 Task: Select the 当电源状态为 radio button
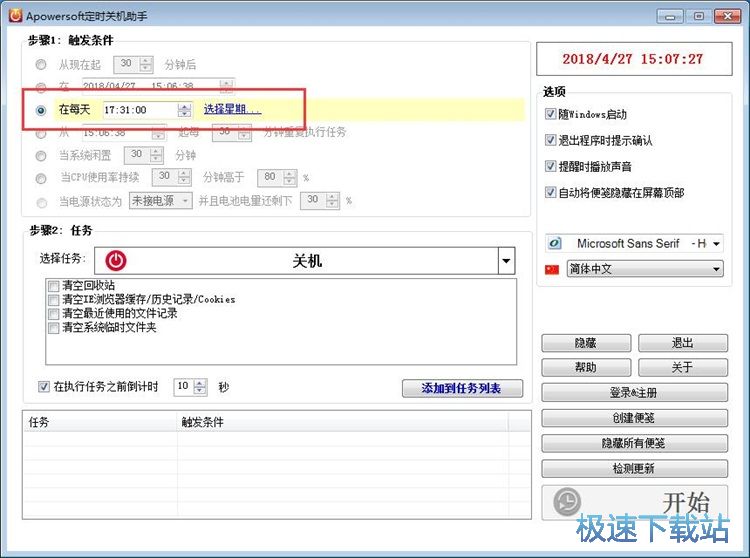pyautogui.click(x=42, y=203)
